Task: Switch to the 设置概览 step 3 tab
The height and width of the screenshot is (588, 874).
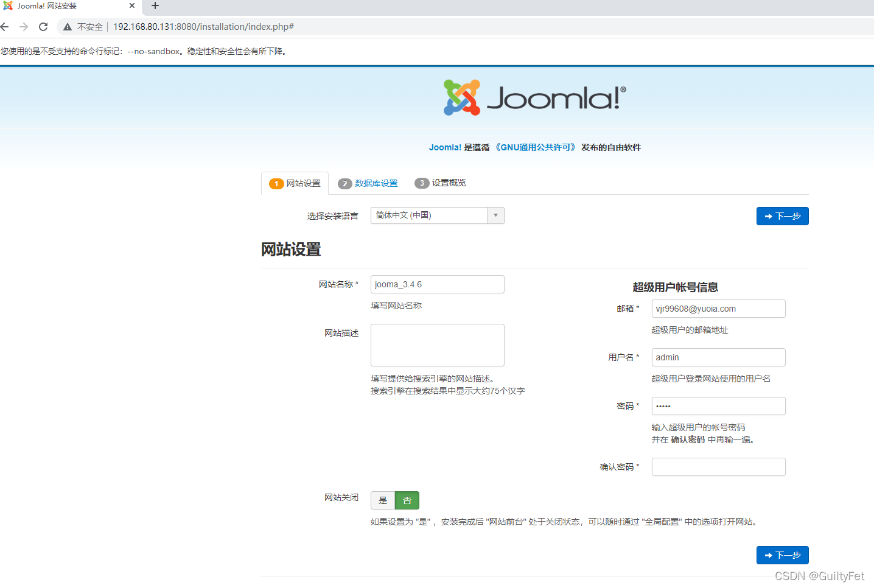Action: click(x=440, y=183)
